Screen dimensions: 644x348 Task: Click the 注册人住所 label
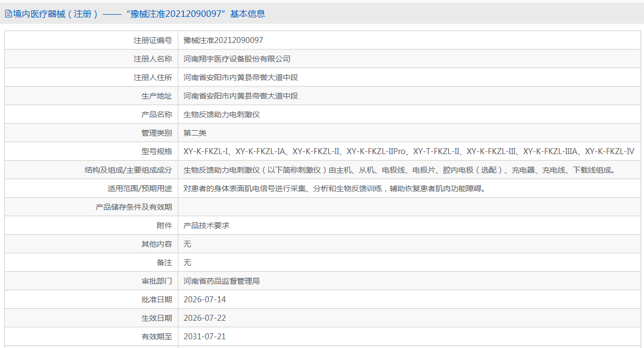[153, 77]
